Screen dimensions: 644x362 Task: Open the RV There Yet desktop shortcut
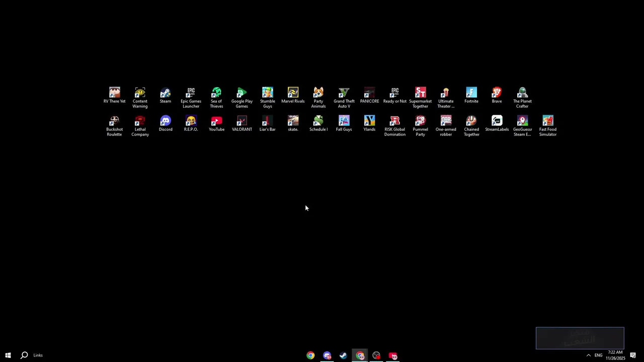[114, 96]
